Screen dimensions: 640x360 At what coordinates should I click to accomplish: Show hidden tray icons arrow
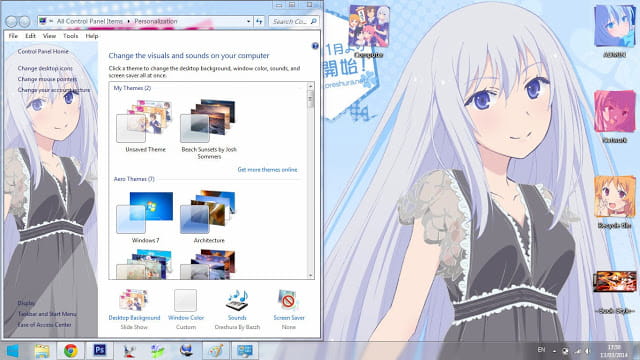tap(554, 351)
